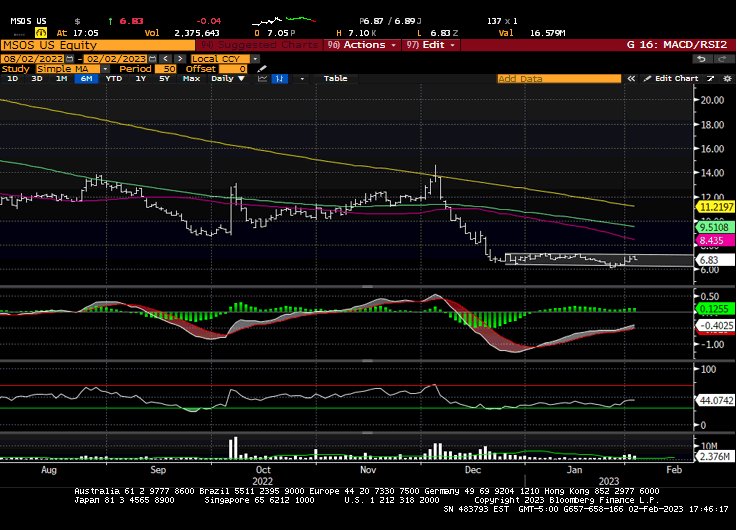Open the end date calendar picker

[x=153, y=59]
